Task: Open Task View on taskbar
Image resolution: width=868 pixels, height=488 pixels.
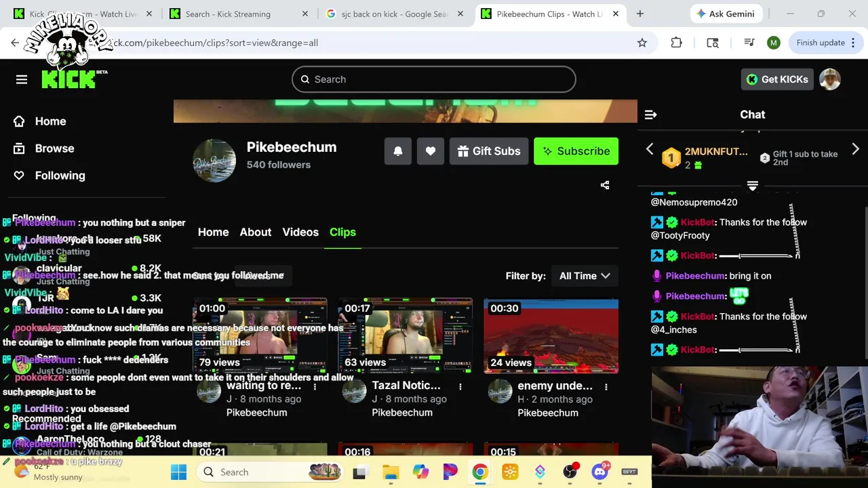Action: tap(359, 472)
